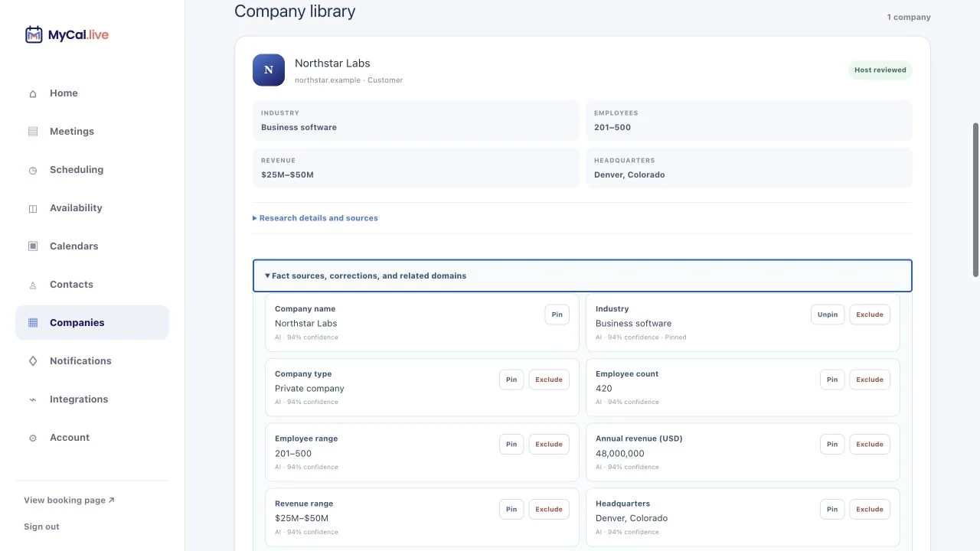Pin the Revenue range fact

[x=511, y=509]
